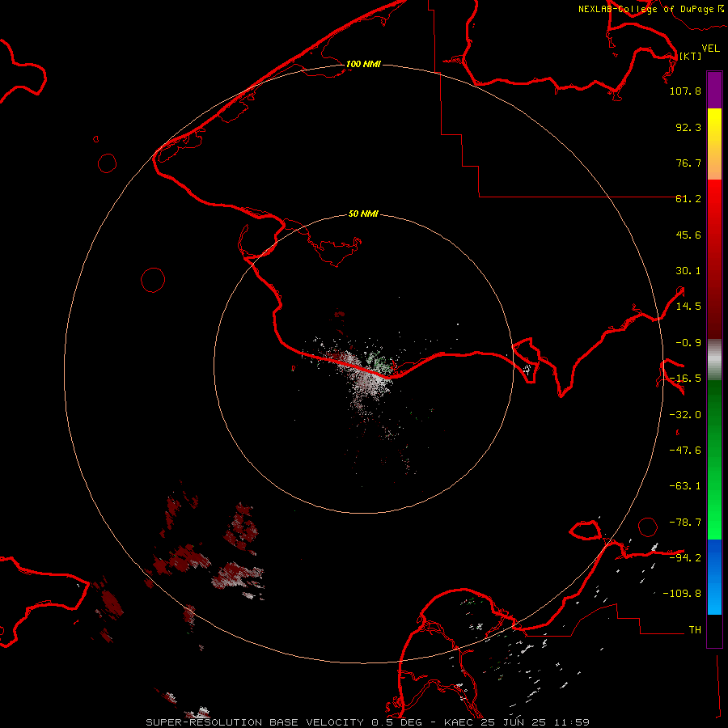The width and height of the screenshot is (728, 728).
Task: Select the 76.7 scale value
Action: click(x=688, y=163)
